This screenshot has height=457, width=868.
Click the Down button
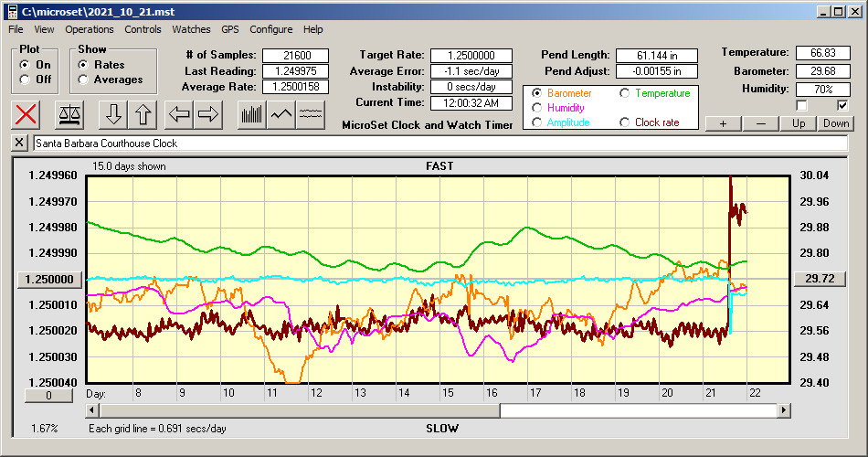click(836, 123)
